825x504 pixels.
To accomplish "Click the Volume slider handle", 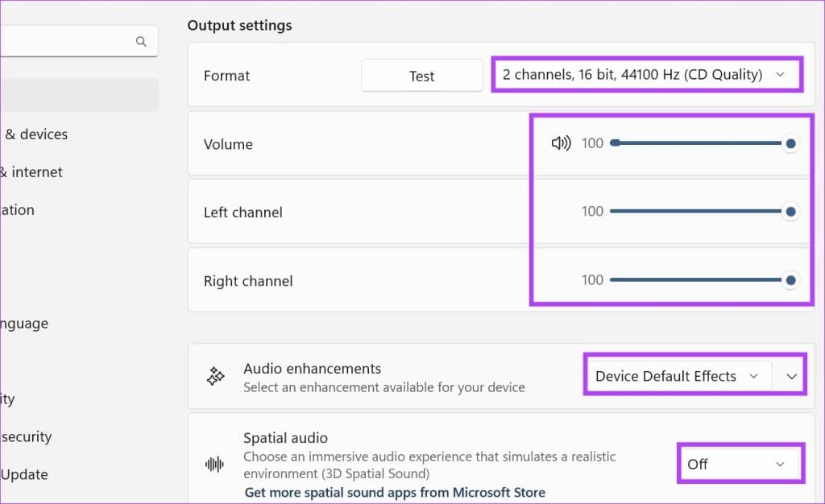I will (790, 143).
